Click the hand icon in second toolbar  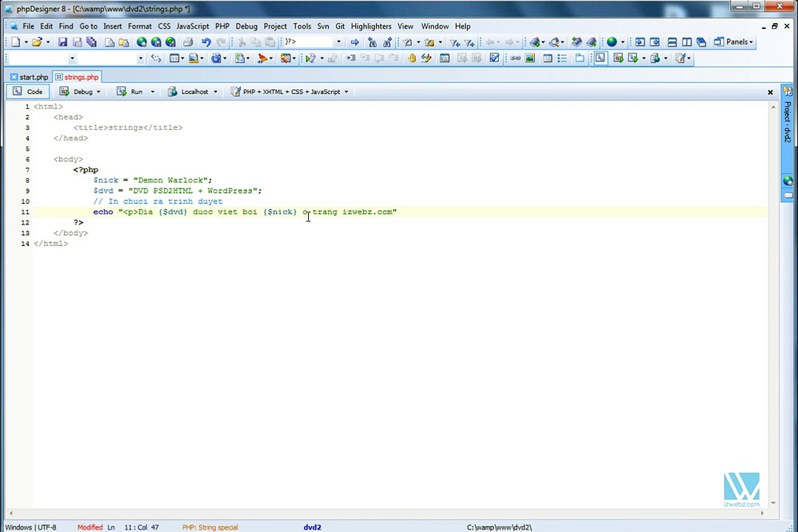pyautogui.click(x=412, y=58)
